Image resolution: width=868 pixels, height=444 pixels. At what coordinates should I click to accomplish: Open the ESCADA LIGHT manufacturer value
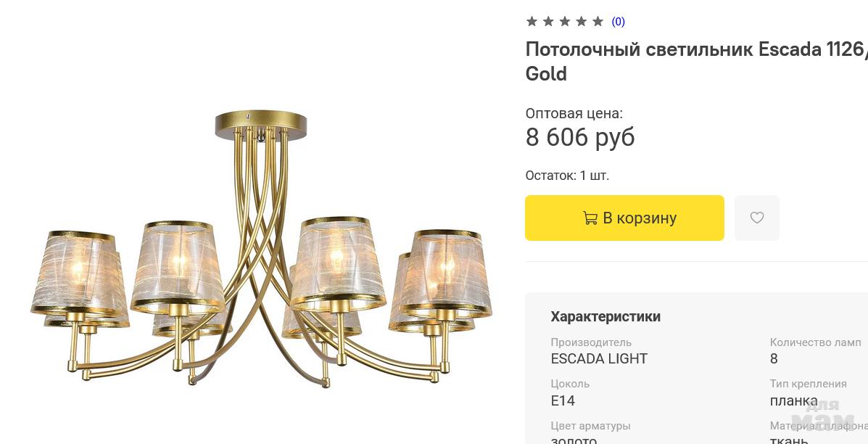coord(599,358)
